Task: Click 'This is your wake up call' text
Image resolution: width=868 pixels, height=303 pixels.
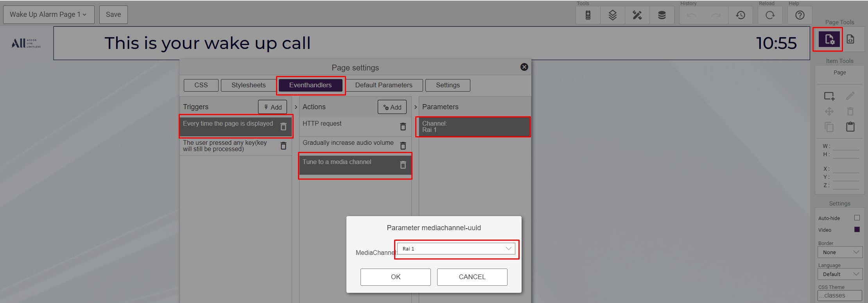Action: 208,43
